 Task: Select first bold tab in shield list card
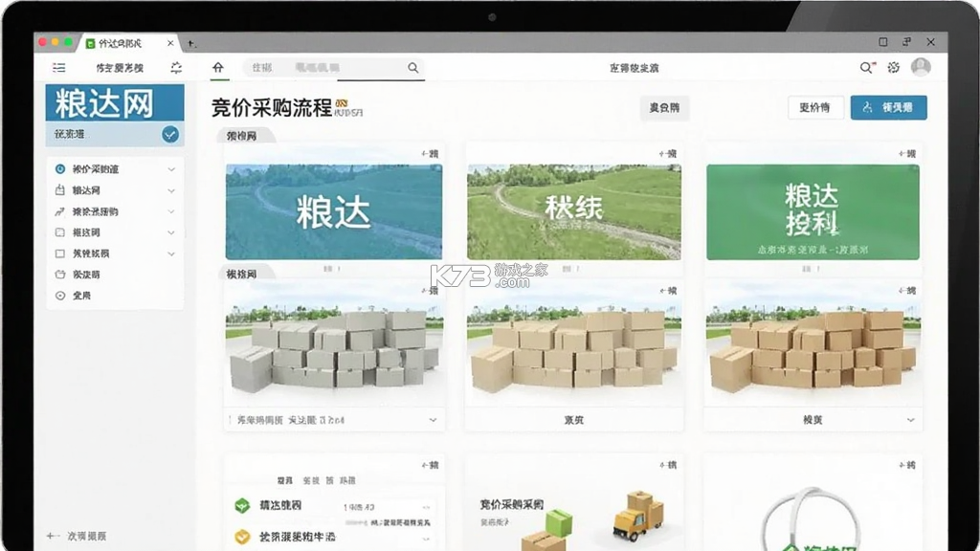pyautogui.click(x=285, y=480)
